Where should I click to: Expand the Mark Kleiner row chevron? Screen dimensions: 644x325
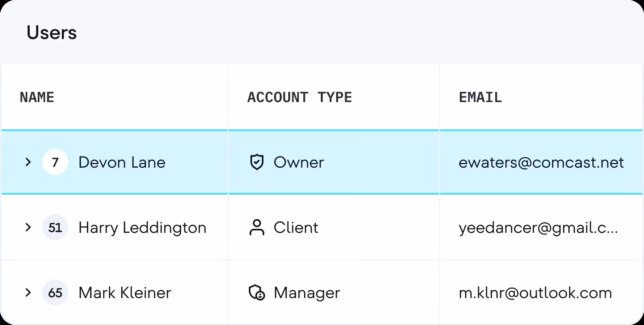(x=28, y=292)
